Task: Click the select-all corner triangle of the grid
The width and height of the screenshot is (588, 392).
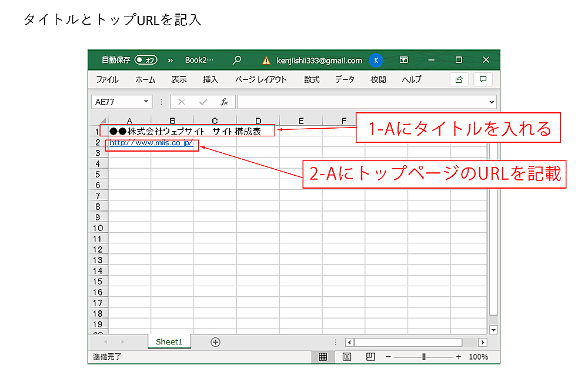Action: pos(103,120)
